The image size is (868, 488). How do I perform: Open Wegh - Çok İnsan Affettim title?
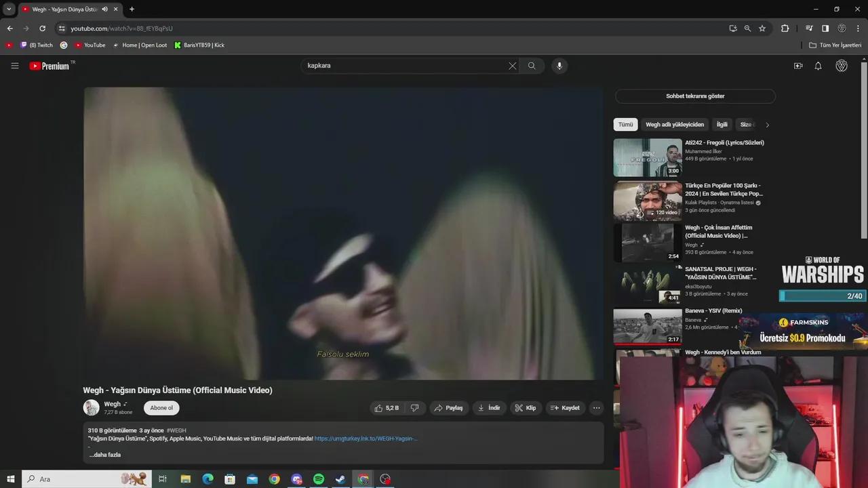click(x=719, y=232)
